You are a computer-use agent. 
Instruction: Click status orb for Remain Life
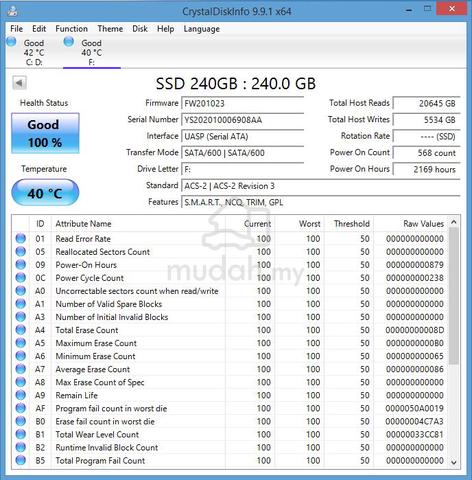click(21, 395)
